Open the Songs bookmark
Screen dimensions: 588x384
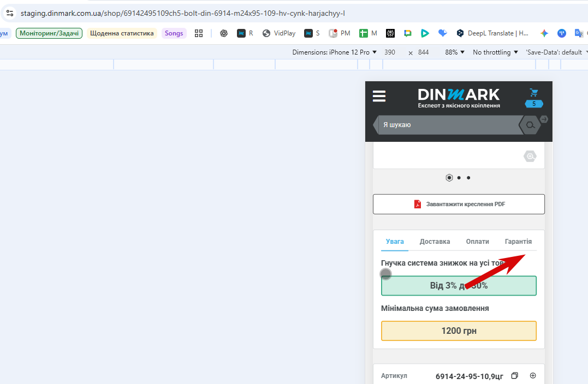click(174, 33)
